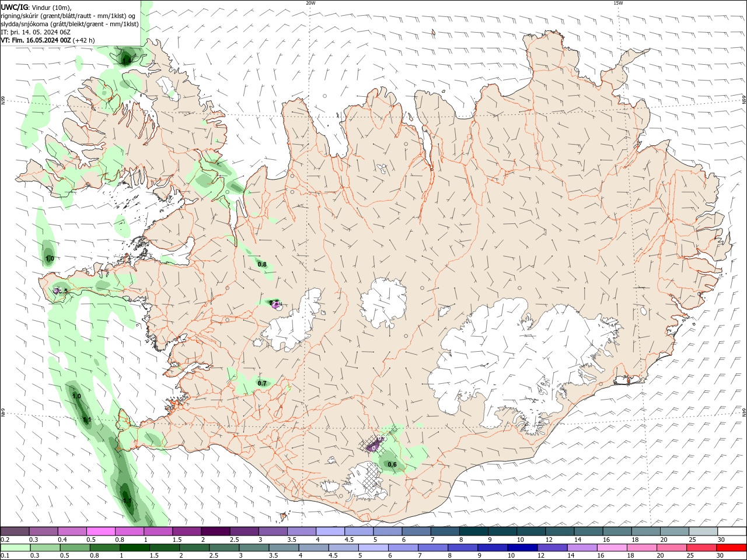Click the 'IT: Þri. 14. 05. 2024 06Z' init time
Image resolution: width=747 pixels, height=560 pixels.
36,32
